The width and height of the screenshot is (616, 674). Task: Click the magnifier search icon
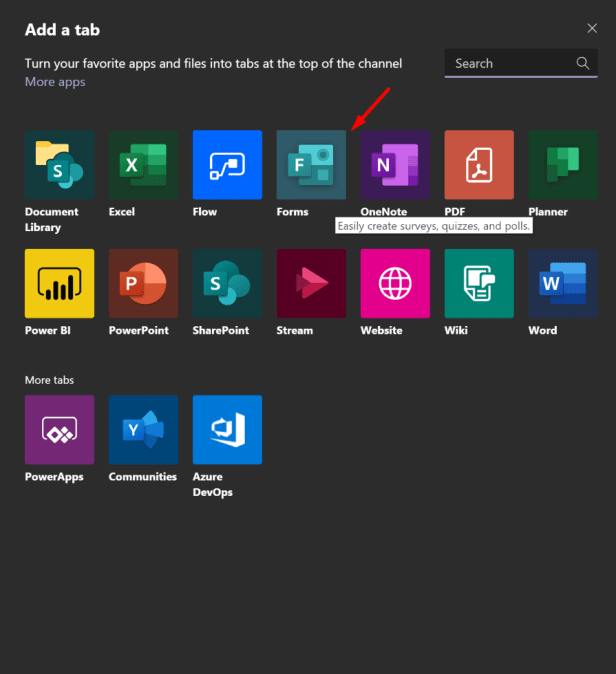pos(582,63)
